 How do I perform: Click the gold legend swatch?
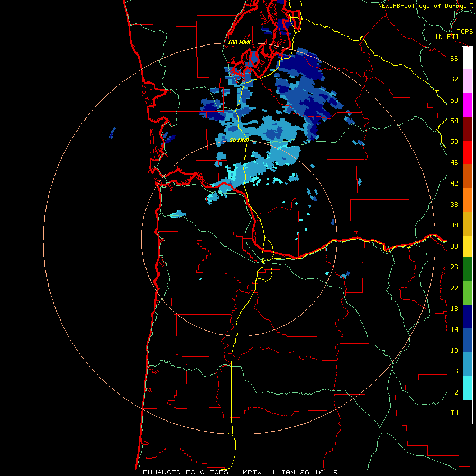(467, 224)
